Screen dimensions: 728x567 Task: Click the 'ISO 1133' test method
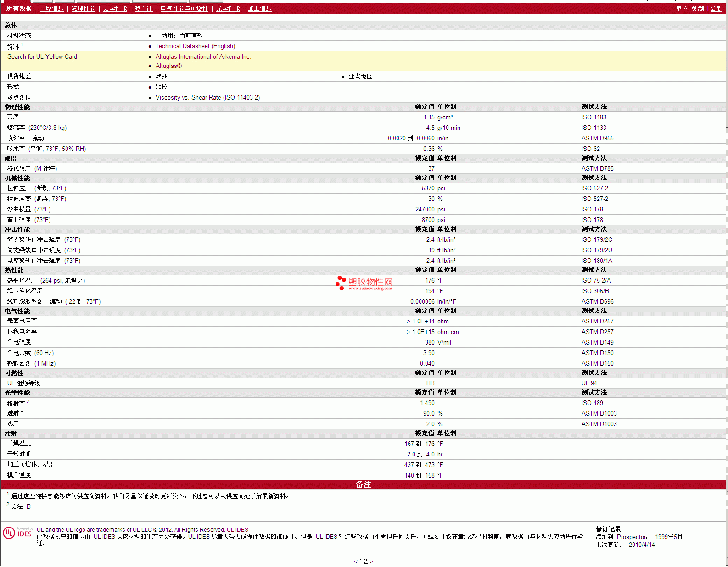(594, 128)
